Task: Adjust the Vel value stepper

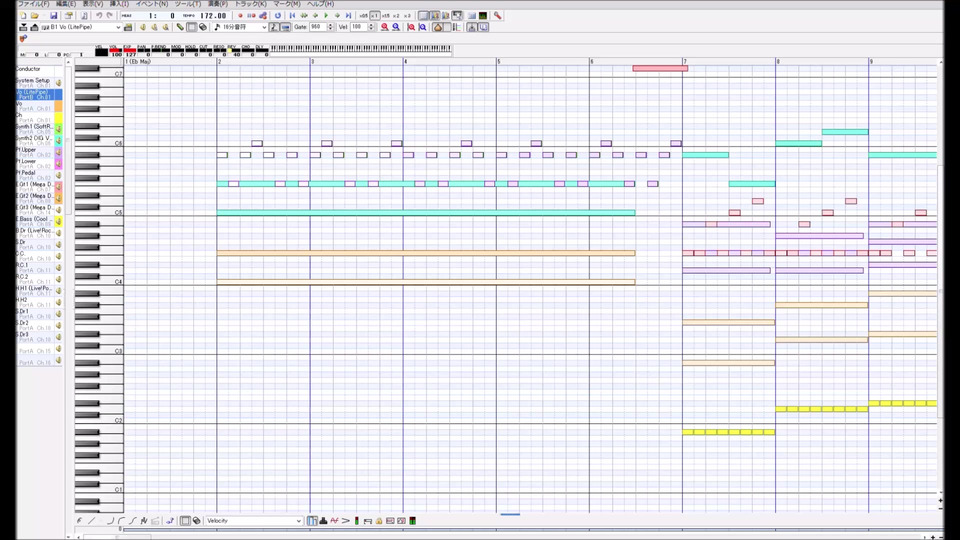Action: (x=371, y=27)
